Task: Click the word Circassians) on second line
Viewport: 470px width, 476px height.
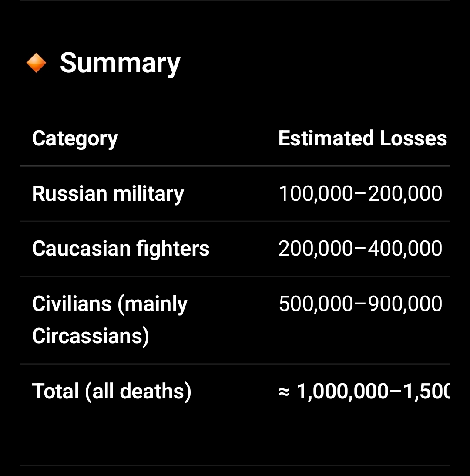Action: click(x=91, y=336)
